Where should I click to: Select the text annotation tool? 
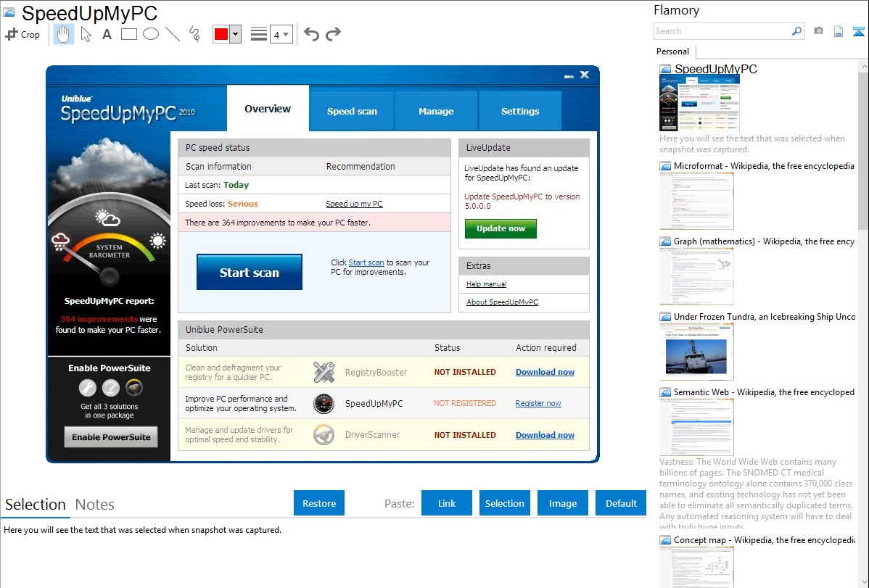[x=107, y=34]
